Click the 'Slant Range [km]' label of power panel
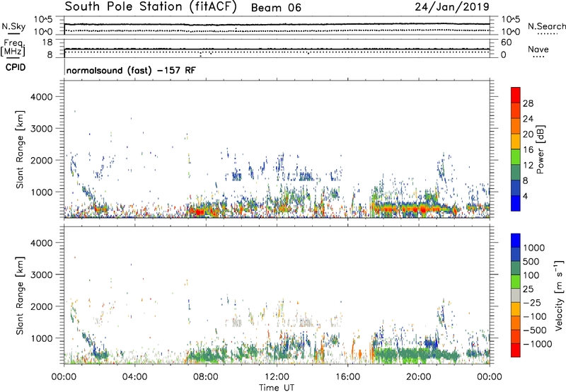Viewport: 566px width, 392px height. [20, 149]
